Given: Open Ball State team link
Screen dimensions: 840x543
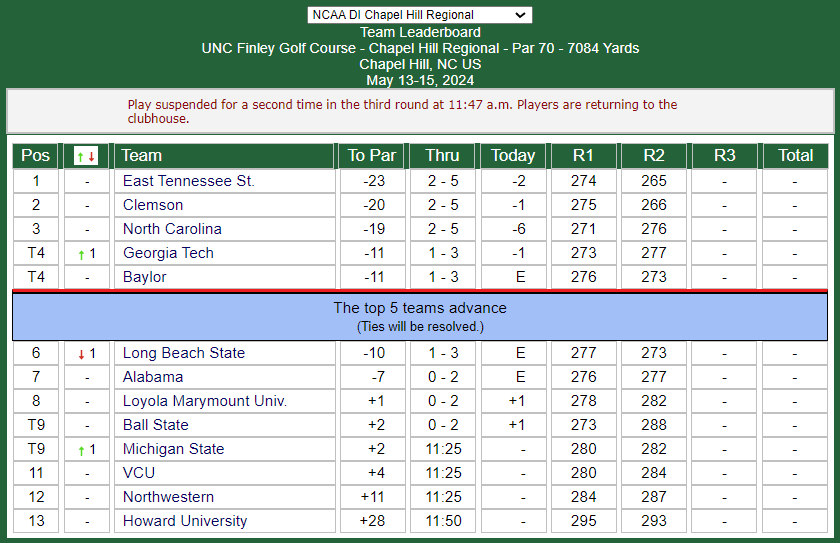Looking at the screenshot, I should coord(155,425).
